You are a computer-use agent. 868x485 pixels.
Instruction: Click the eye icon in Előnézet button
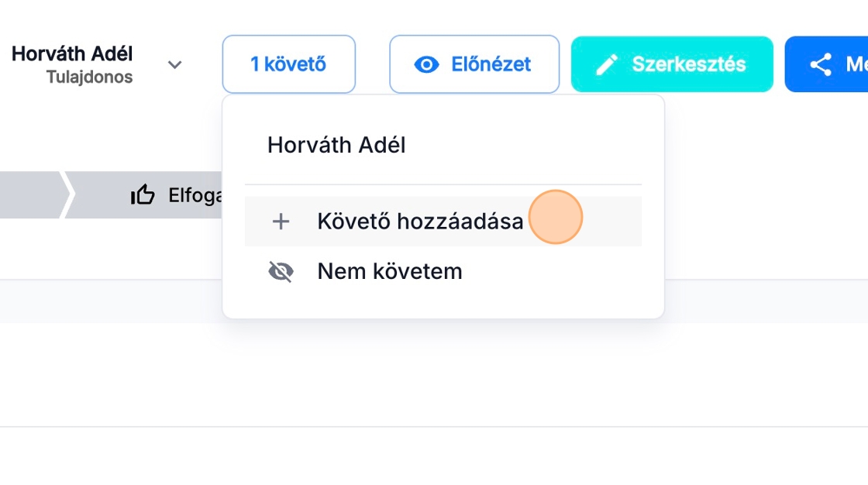[426, 64]
